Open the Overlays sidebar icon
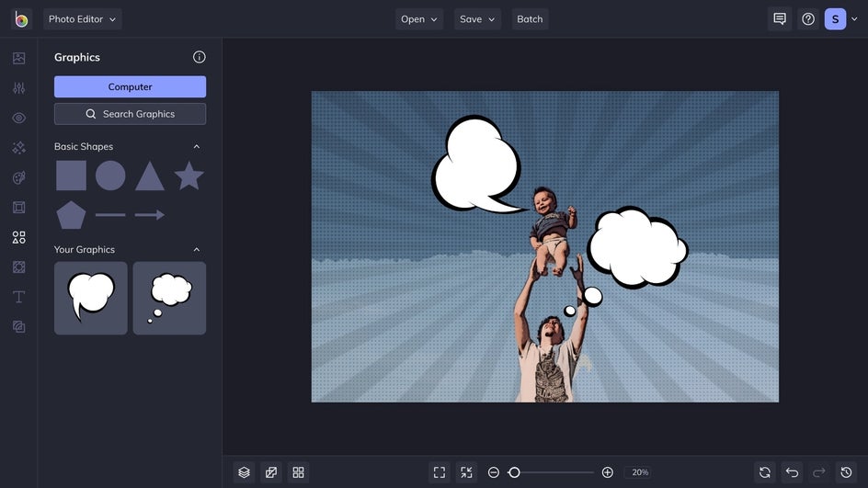Screen dimensions: 868x488 [x=18, y=267]
